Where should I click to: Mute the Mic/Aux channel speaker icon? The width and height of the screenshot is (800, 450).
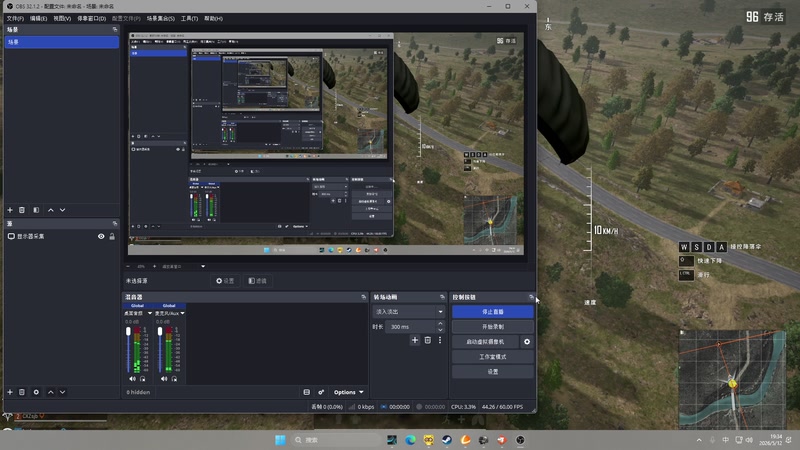click(164, 379)
